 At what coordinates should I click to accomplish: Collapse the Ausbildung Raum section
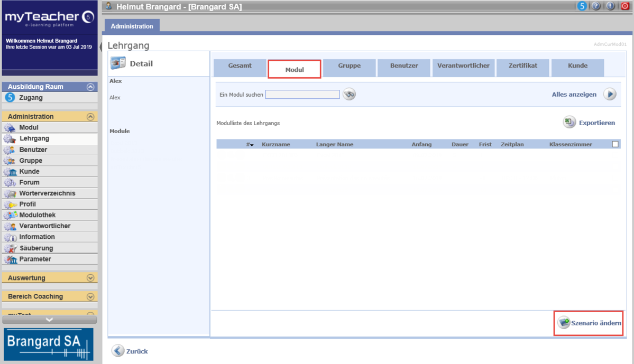click(x=90, y=87)
